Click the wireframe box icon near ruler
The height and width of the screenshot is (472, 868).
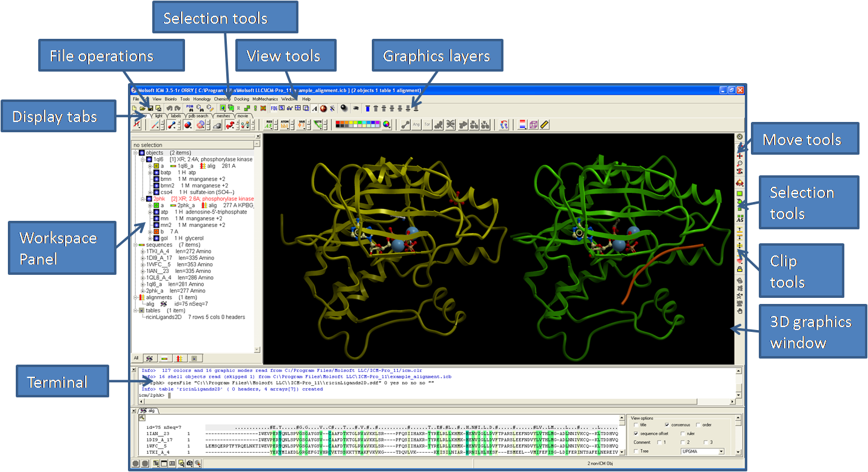(533, 125)
